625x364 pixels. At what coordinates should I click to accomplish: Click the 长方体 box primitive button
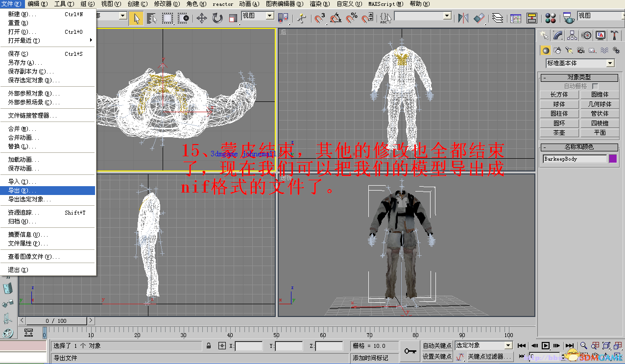(x=559, y=95)
